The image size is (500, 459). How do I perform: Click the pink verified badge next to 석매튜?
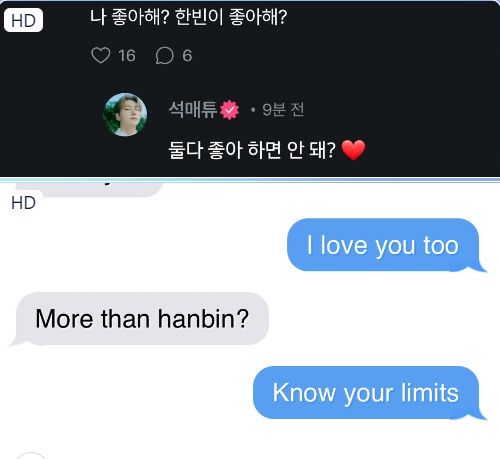tap(230, 110)
